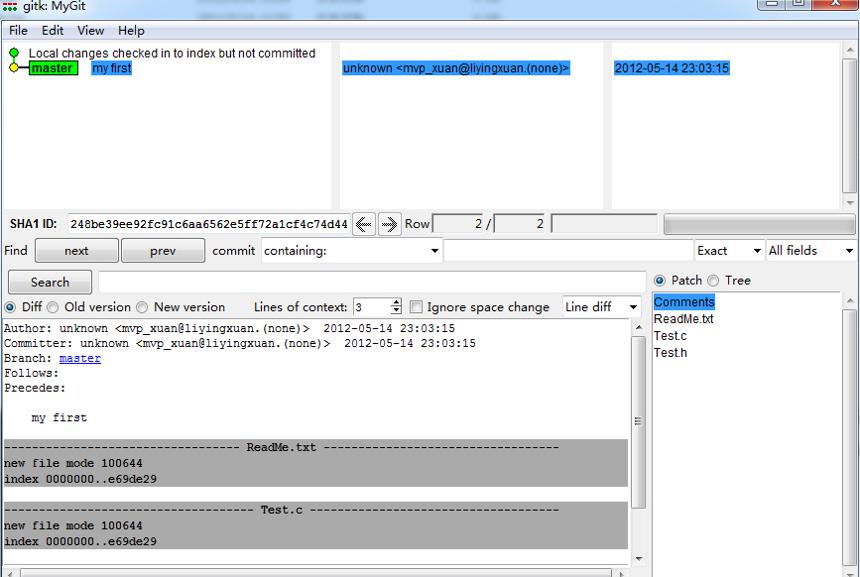Click the forward arrow history icon
Viewport: 860px width, 577px height.
pos(389,224)
